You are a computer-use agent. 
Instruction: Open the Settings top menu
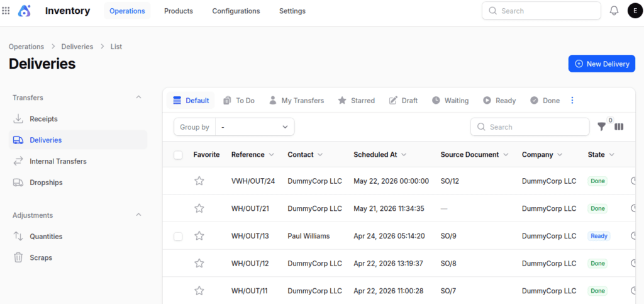pyautogui.click(x=292, y=11)
